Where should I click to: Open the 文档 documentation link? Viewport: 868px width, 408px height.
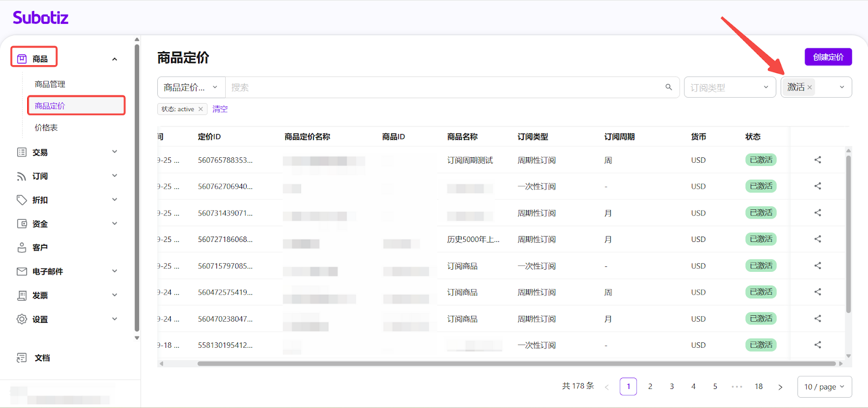[x=42, y=358]
